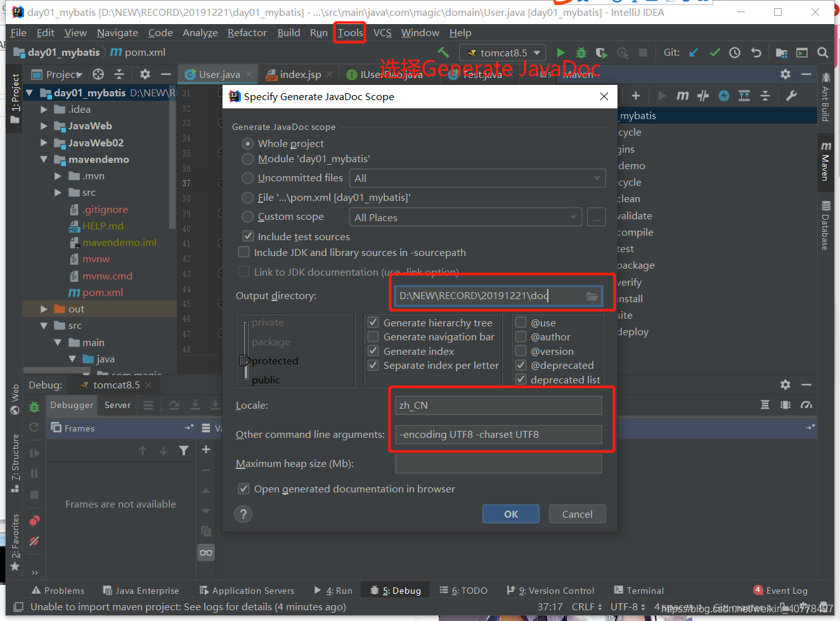Toggle Include test sources checkbox
840x621 pixels.
[x=248, y=236]
